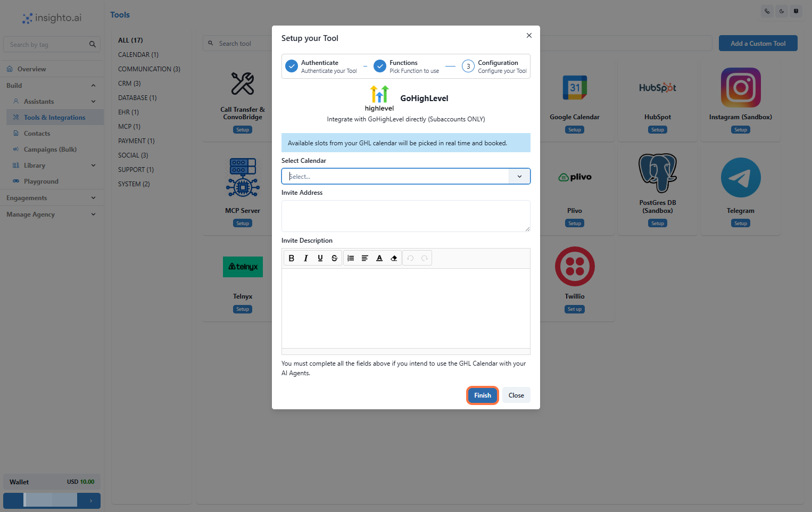
Task: Click the undo arrow in the editor
Action: tap(410, 258)
